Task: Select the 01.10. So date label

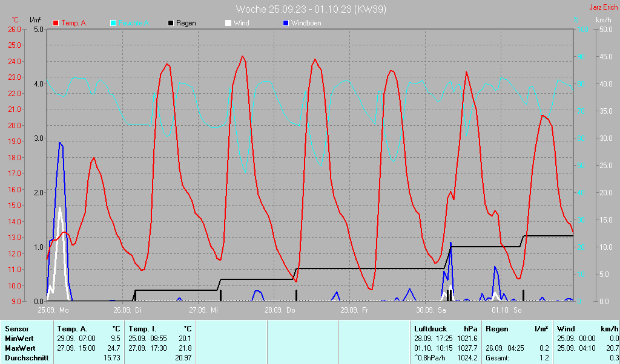Action: coord(507,310)
